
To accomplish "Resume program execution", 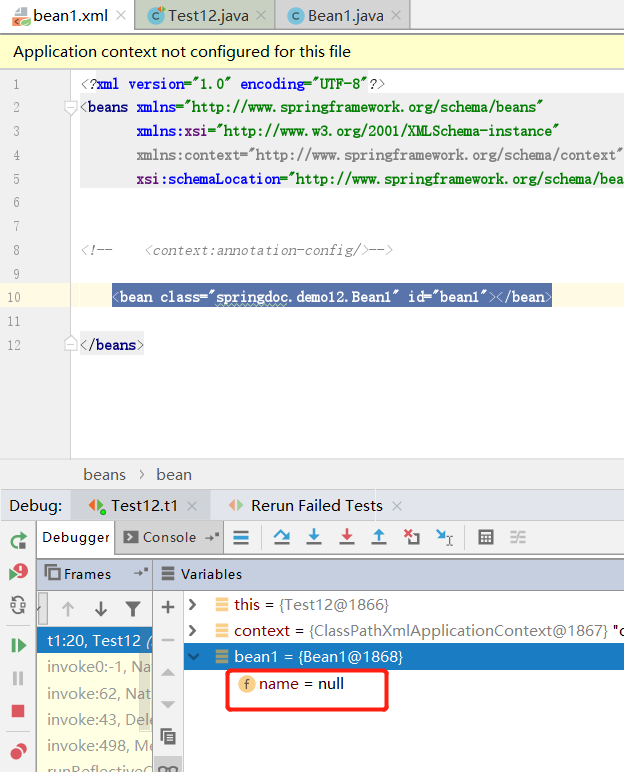I will pos(18,645).
